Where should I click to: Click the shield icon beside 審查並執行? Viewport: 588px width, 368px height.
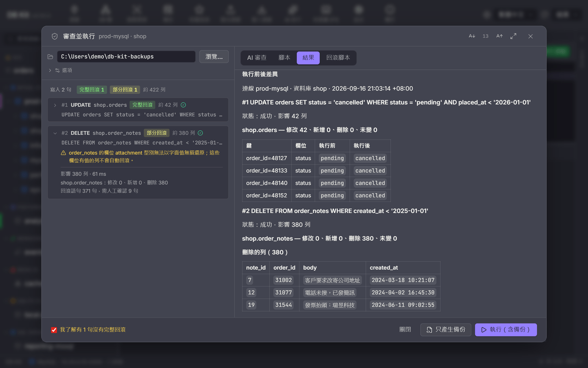click(55, 36)
